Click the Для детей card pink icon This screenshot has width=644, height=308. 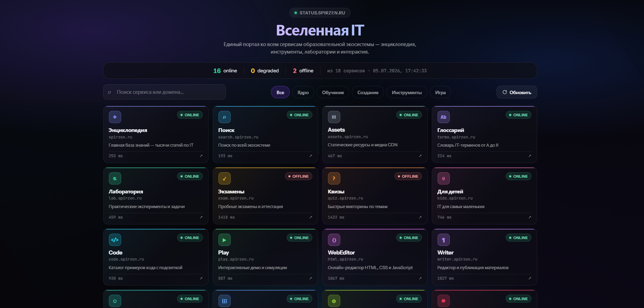tap(444, 178)
